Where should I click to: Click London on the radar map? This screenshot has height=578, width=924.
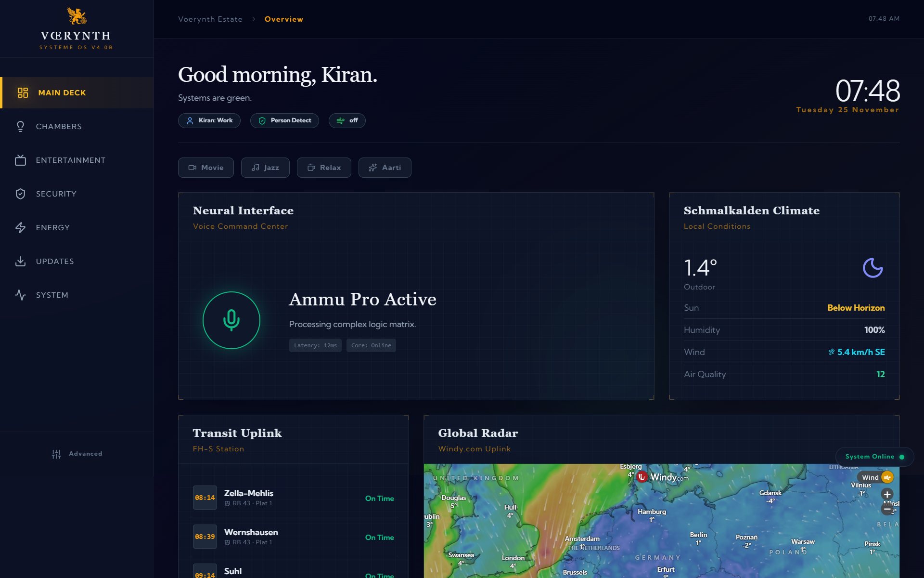coord(513,558)
